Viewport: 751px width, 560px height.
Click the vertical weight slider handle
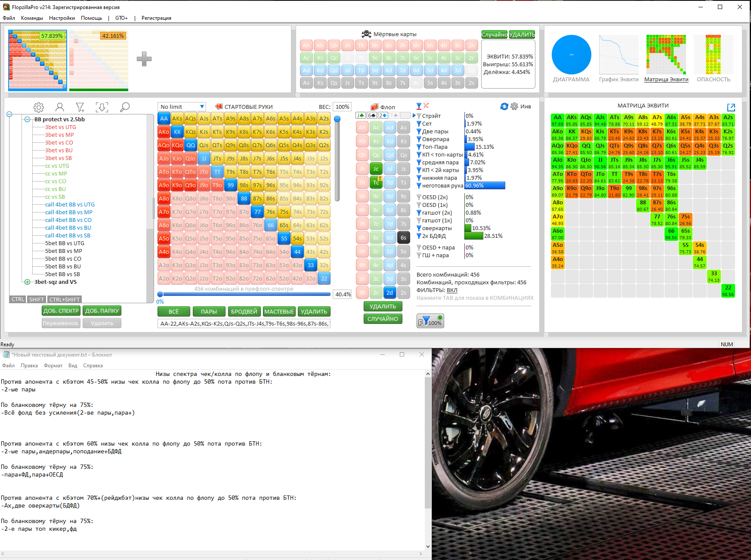coord(337,119)
